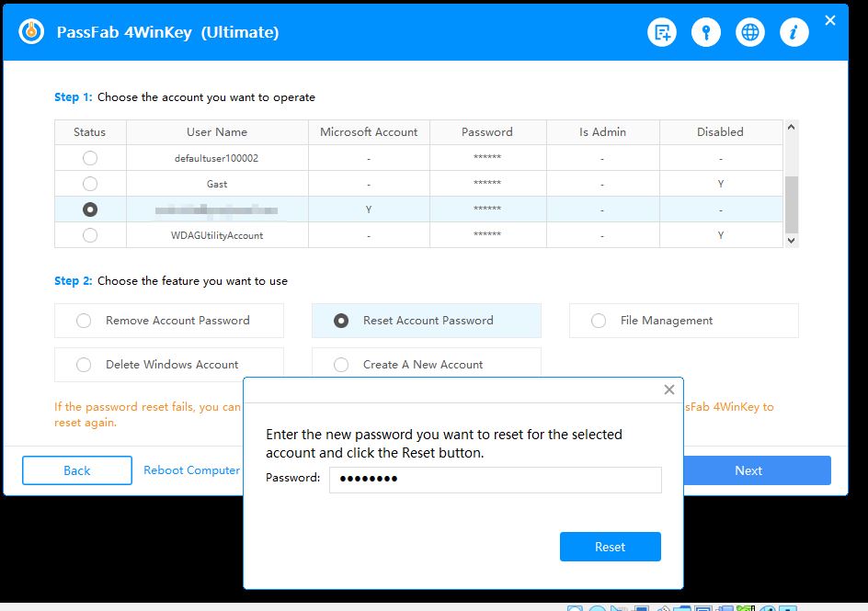Click the 'Password:' label in dialog
This screenshot has height=611, width=868.
point(292,478)
